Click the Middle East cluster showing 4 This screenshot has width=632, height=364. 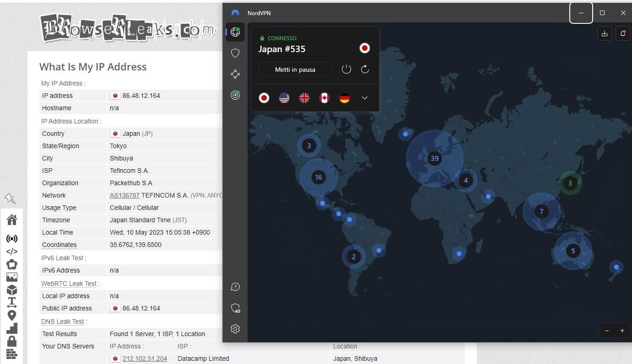click(466, 180)
